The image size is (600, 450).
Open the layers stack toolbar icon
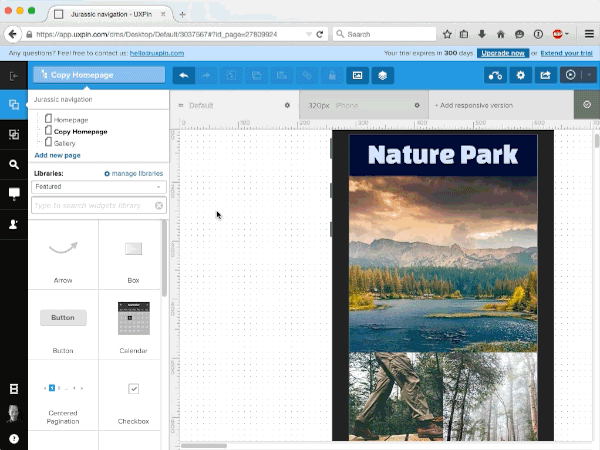[383, 75]
